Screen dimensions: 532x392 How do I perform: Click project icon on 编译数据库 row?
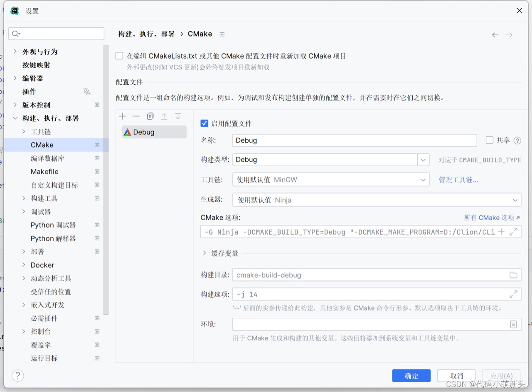(x=97, y=158)
